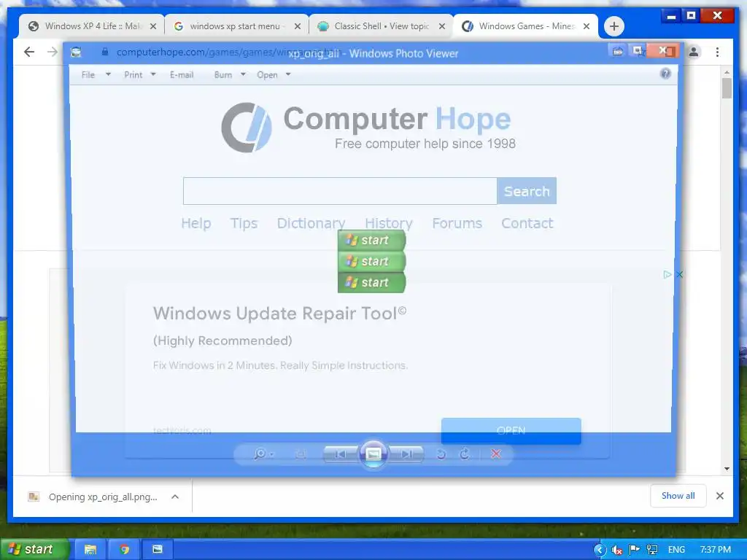
Task: Open Chrome three-dot menu
Action: coord(718,52)
